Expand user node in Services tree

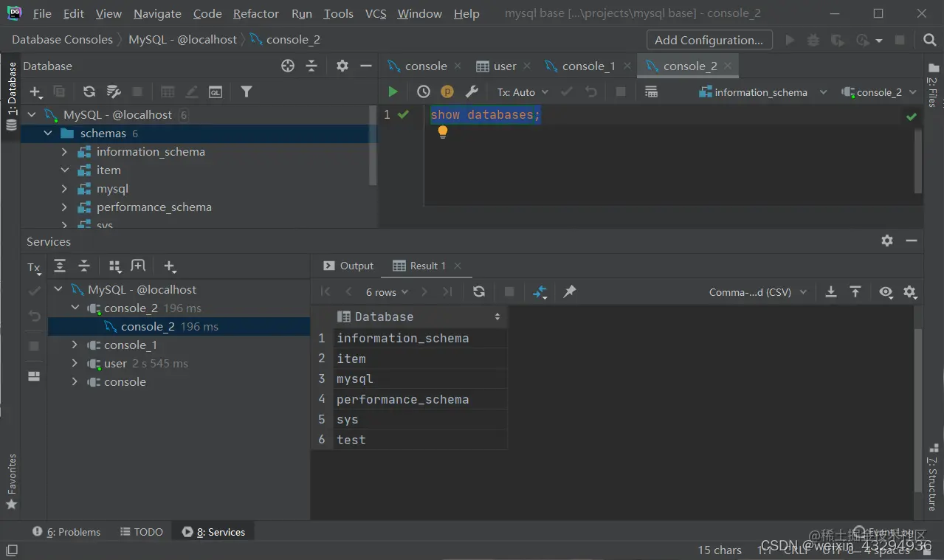[74, 363]
